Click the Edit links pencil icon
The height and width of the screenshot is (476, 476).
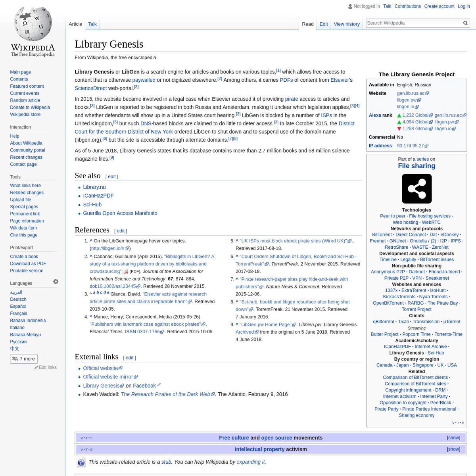(x=36, y=368)
